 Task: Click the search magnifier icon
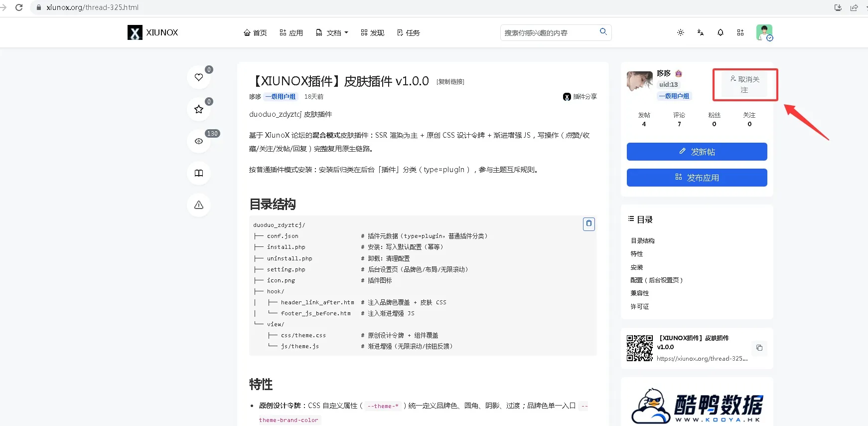(603, 32)
